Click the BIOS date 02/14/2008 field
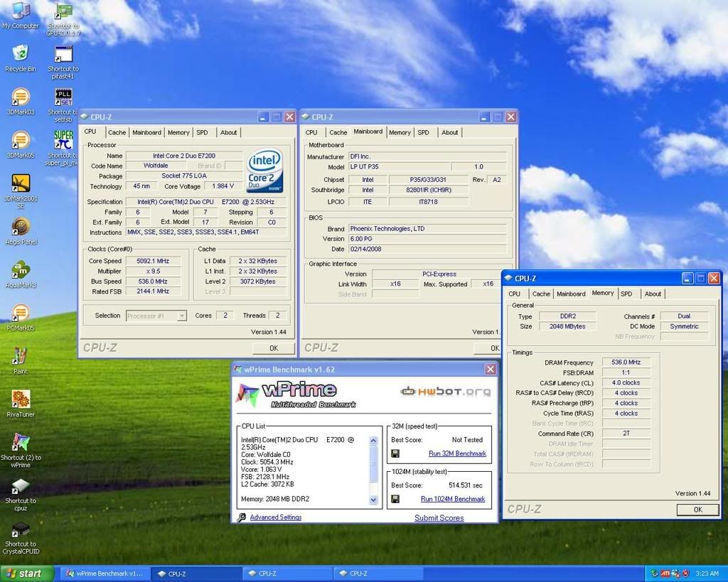 click(427, 249)
